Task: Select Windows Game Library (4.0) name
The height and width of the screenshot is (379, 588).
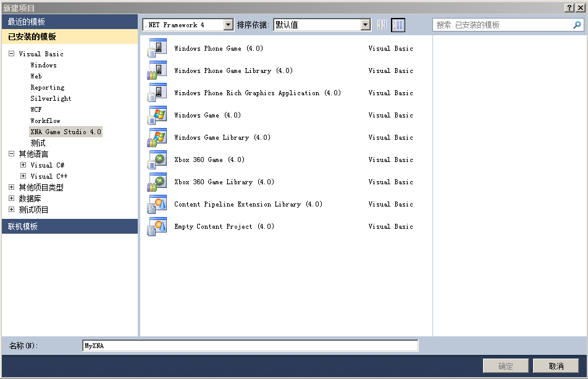Action: pos(222,137)
